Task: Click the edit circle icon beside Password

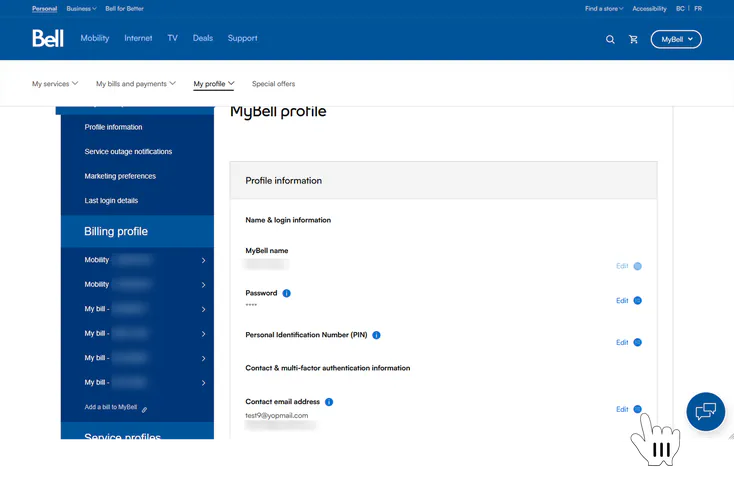Action: click(x=638, y=301)
